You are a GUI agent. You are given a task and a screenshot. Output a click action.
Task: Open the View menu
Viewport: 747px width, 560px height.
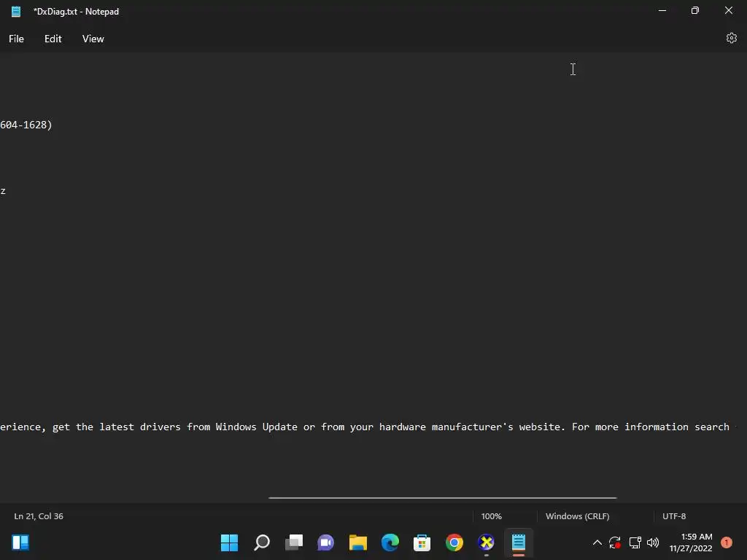(93, 39)
